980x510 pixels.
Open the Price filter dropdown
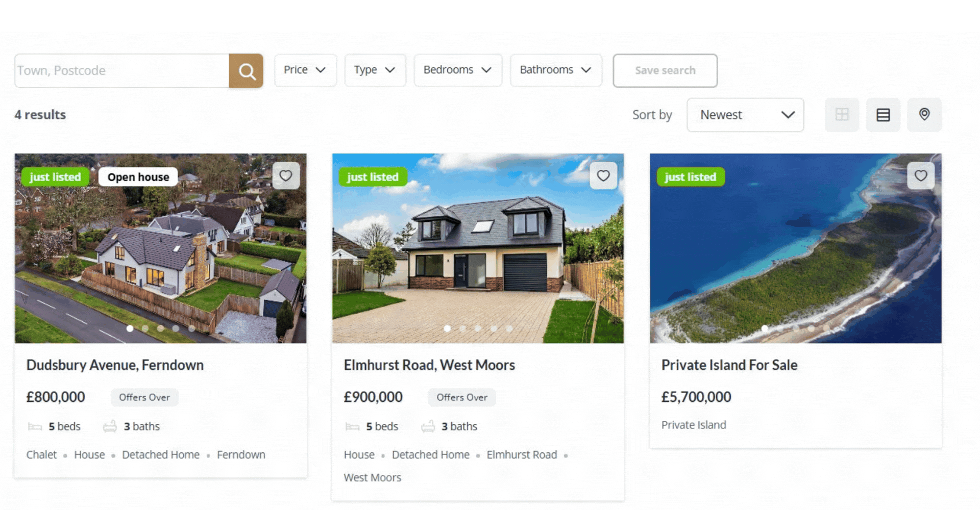click(x=305, y=70)
